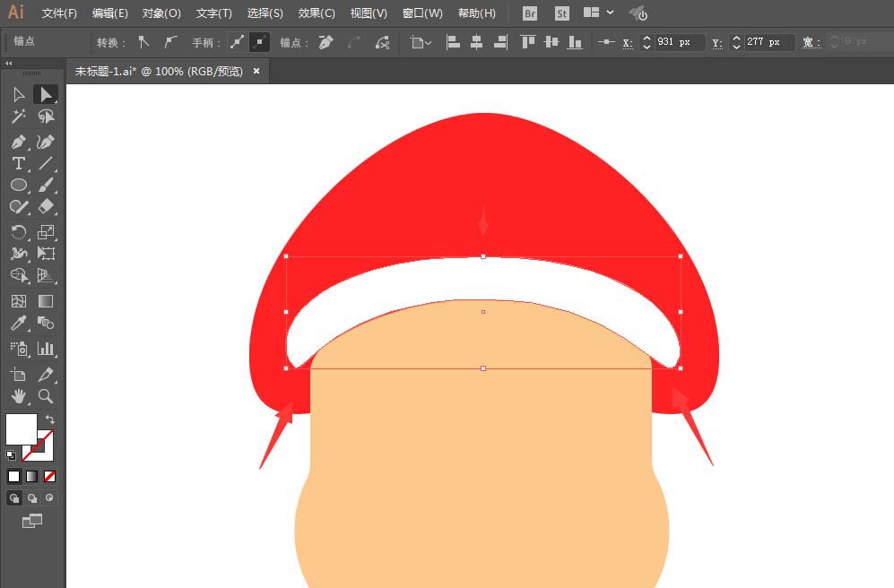Open the 帮助(H) menu
Viewport: 894px width, 588px height.
[477, 13]
